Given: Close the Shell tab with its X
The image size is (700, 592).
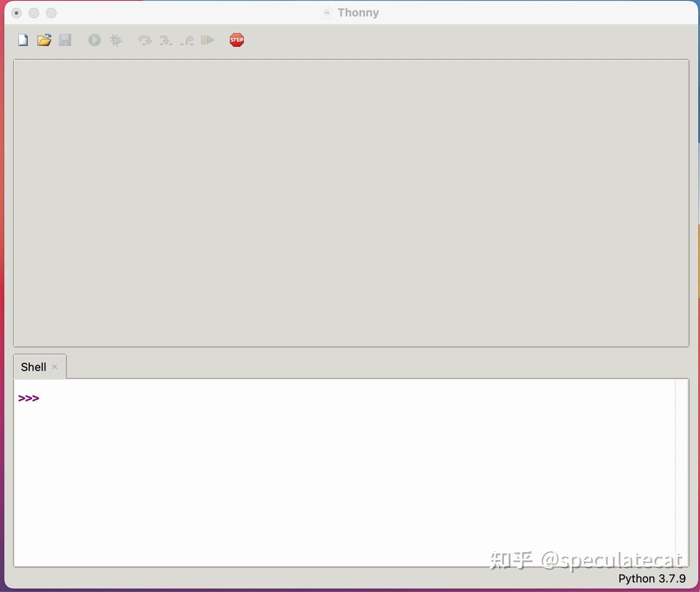Looking at the screenshot, I should (x=55, y=367).
